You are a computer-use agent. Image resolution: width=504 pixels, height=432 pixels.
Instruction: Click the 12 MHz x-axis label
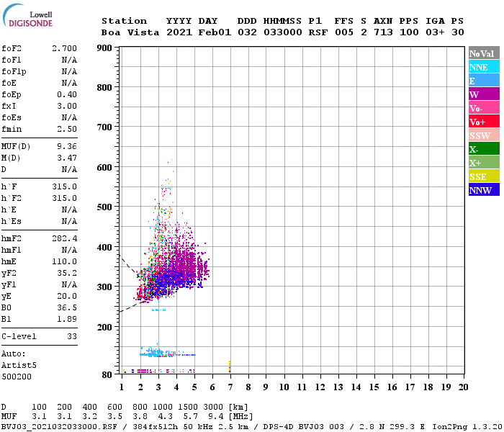click(320, 387)
